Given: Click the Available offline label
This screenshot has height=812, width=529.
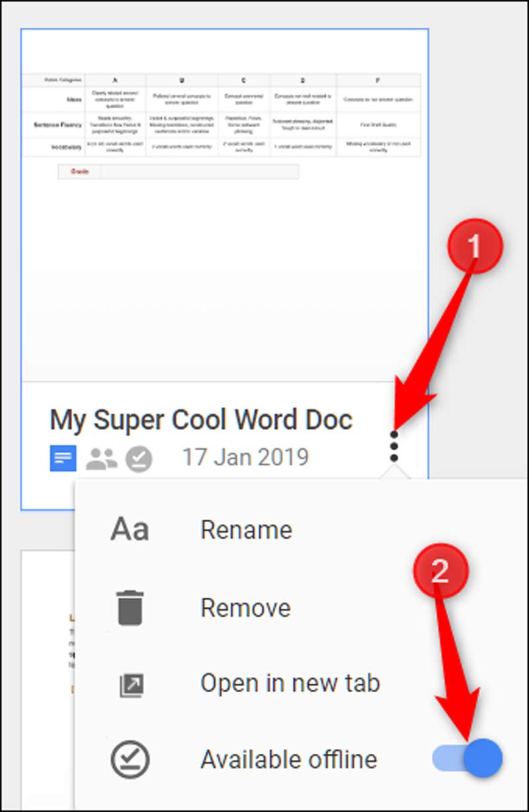Looking at the screenshot, I should click(288, 759).
